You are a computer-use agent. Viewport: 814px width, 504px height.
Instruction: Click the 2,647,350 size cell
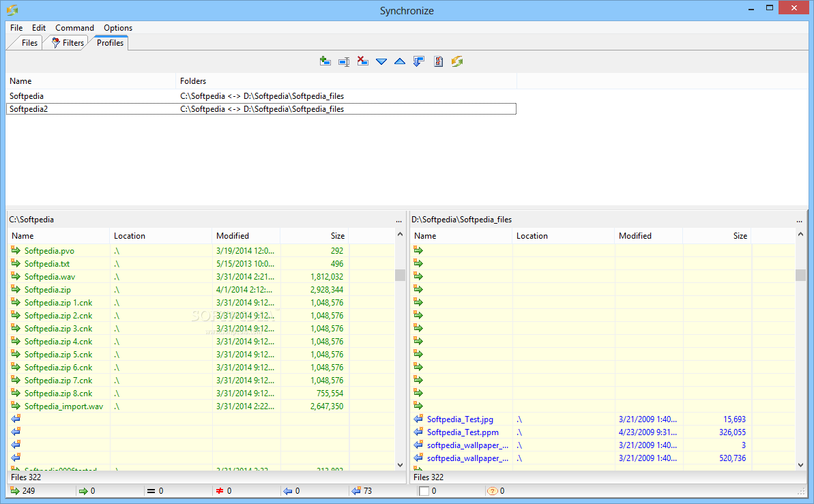click(327, 406)
